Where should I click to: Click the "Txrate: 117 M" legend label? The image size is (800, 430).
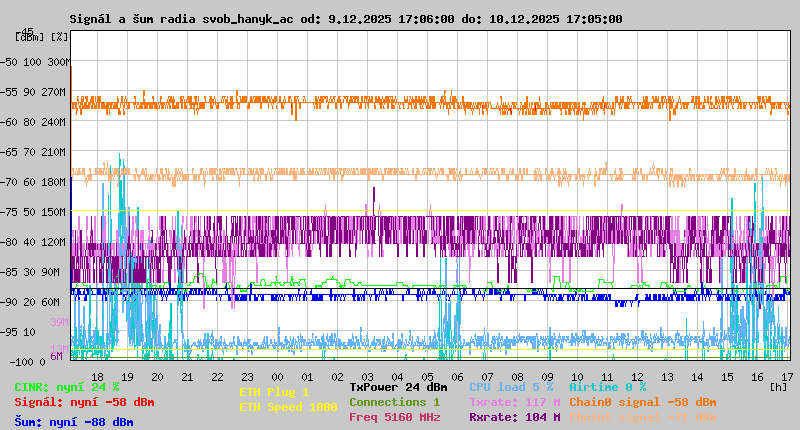point(515,402)
